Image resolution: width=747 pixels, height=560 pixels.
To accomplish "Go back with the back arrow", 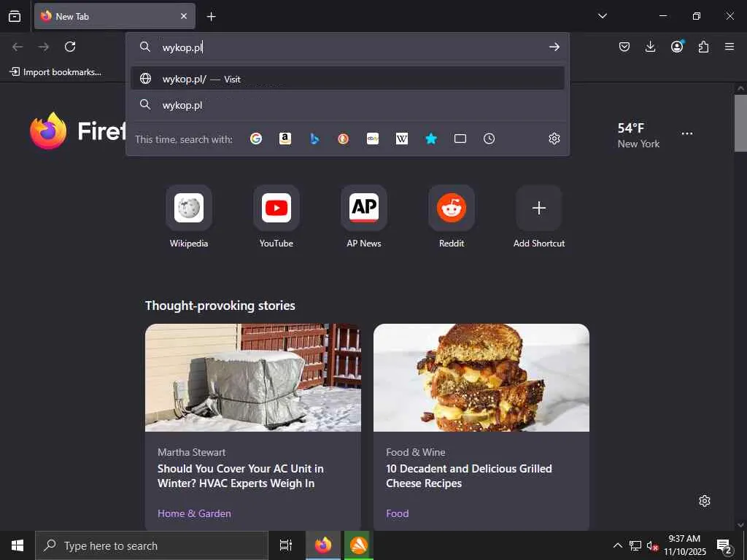I will click(18, 47).
